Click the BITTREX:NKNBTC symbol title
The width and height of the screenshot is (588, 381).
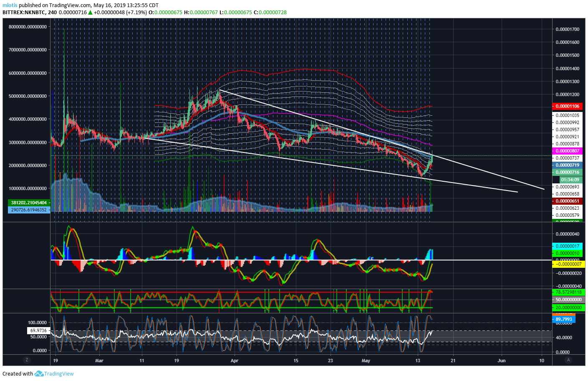(24, 12)
